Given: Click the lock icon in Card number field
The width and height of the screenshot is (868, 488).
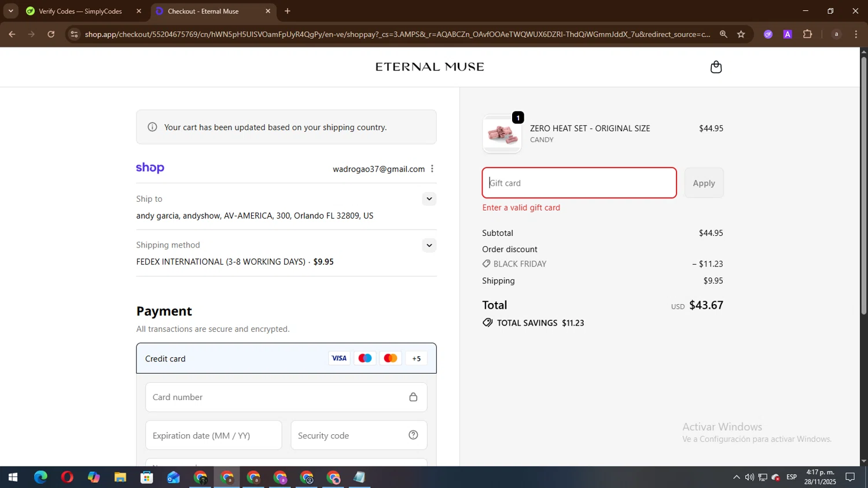Looking at the screenshot, I should (x=413, y=397).
